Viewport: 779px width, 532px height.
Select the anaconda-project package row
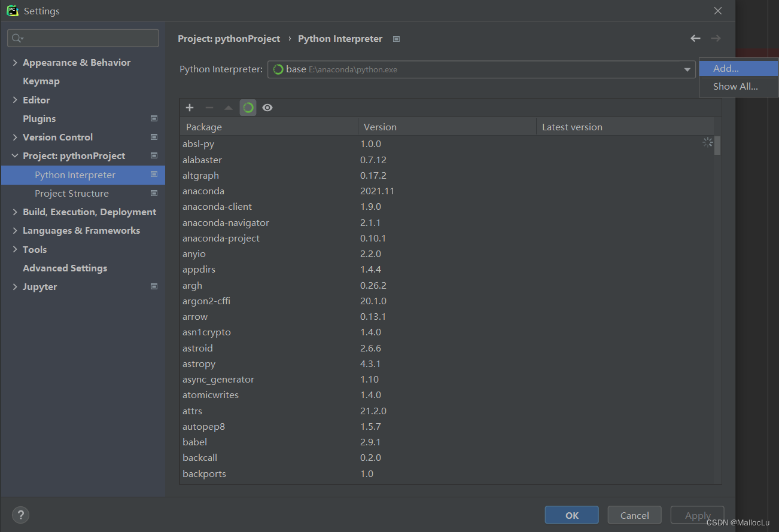tap(447, 238)
